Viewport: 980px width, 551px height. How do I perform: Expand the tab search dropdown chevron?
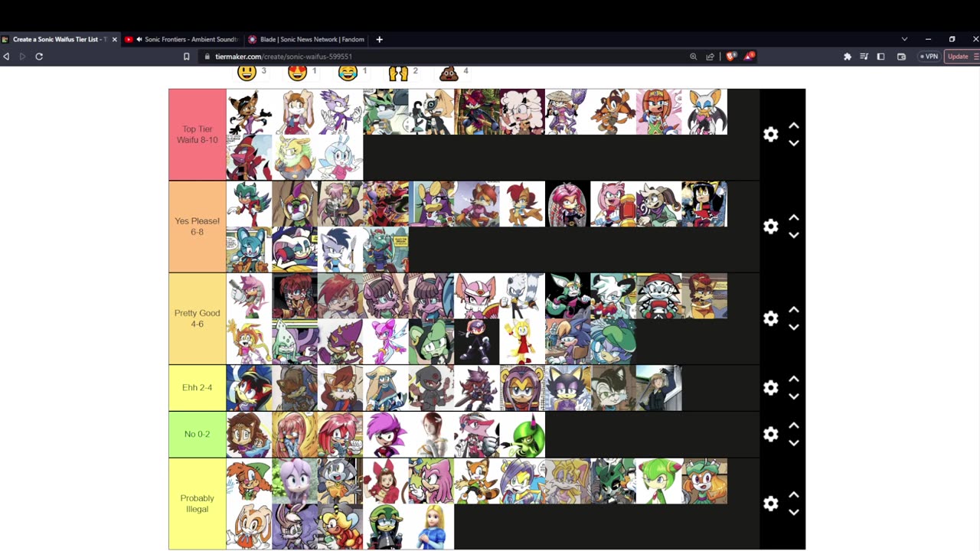[904, 39]
